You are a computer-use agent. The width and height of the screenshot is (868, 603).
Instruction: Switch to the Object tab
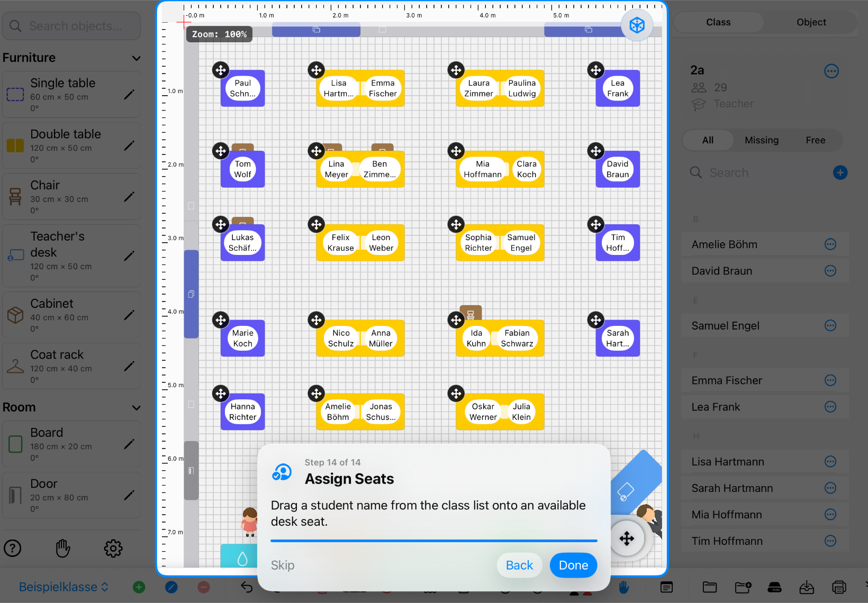pyautogui.click(x=811, y=22)
